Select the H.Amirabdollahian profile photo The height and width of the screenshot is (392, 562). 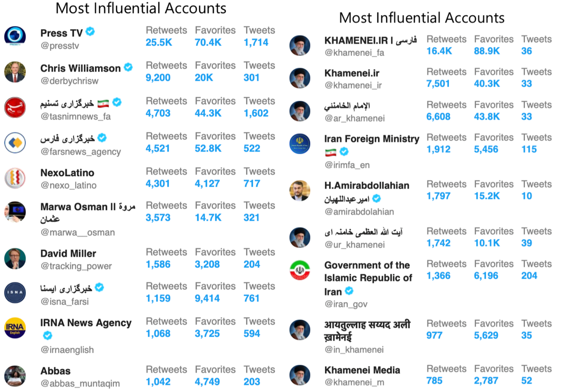pos(300,191)
